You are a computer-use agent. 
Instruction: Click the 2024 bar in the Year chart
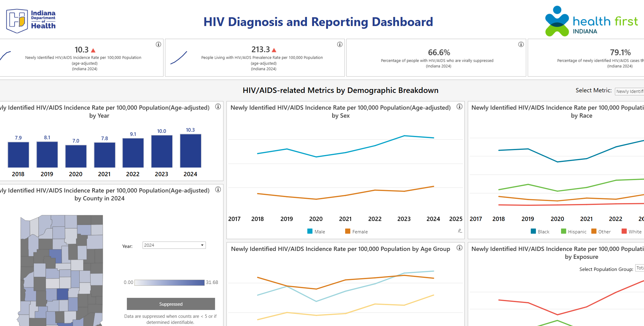190,150
